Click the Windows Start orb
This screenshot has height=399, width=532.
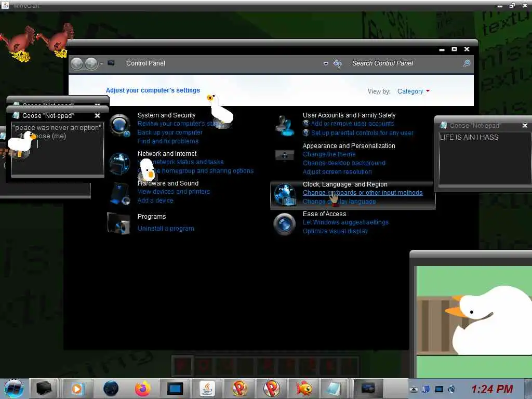click(x=14, y=389)
